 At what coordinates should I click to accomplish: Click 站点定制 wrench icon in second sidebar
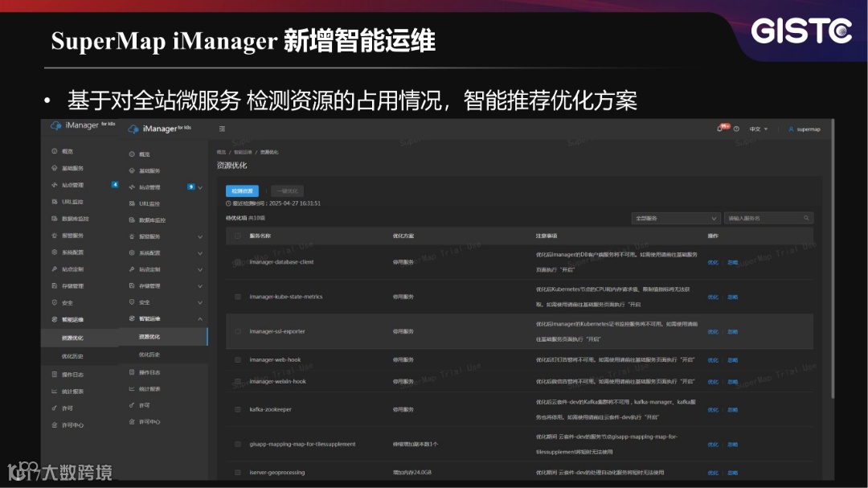coord(132,269)
